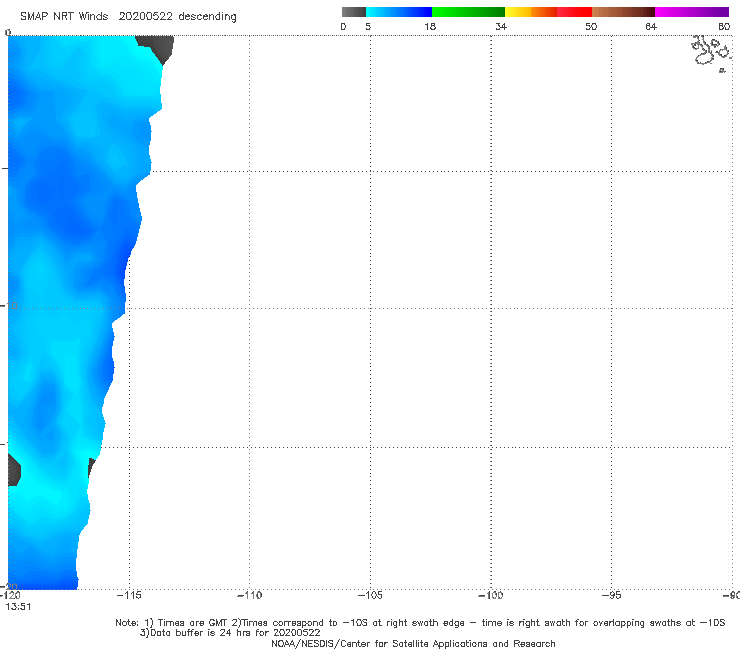The image size is (740, 650).
Task: Click the longitude label -95
Action: (x=612, y=595)
